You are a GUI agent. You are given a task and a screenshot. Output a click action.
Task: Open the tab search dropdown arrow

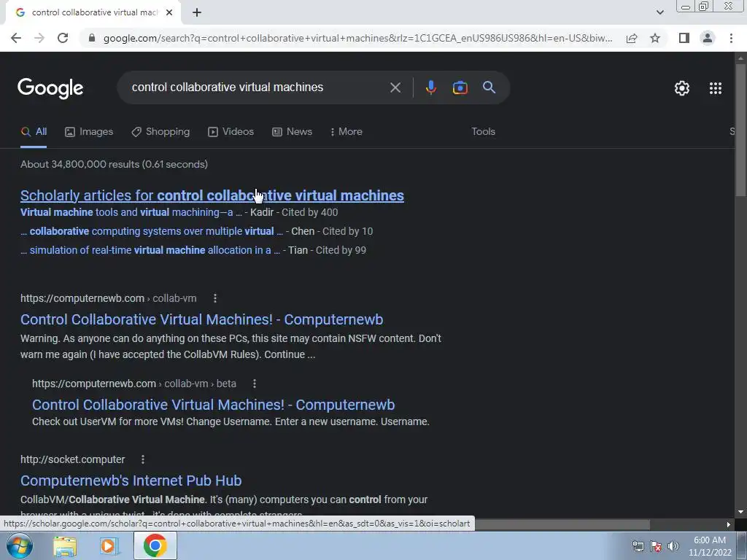coord(659,13)
